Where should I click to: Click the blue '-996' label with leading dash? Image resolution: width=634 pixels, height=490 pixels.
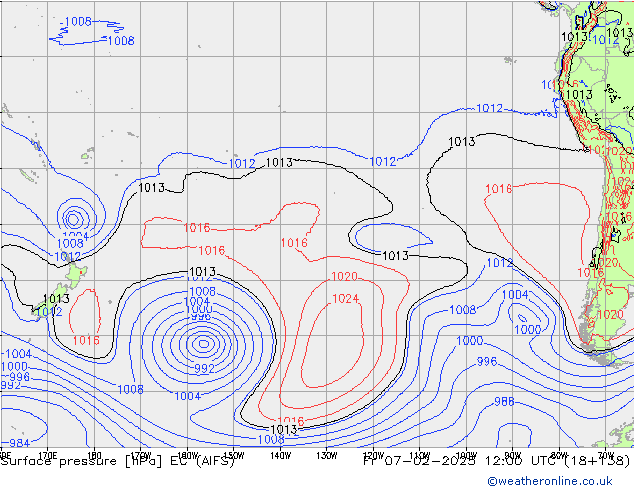point(17,377)
